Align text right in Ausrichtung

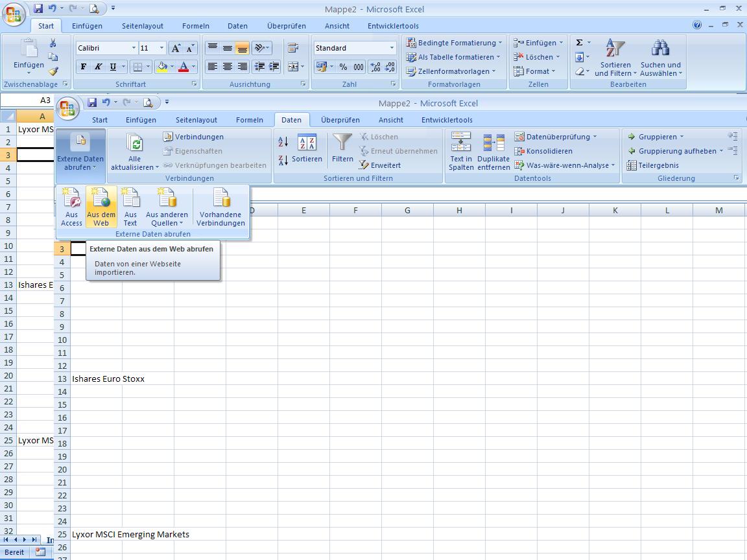242,67
